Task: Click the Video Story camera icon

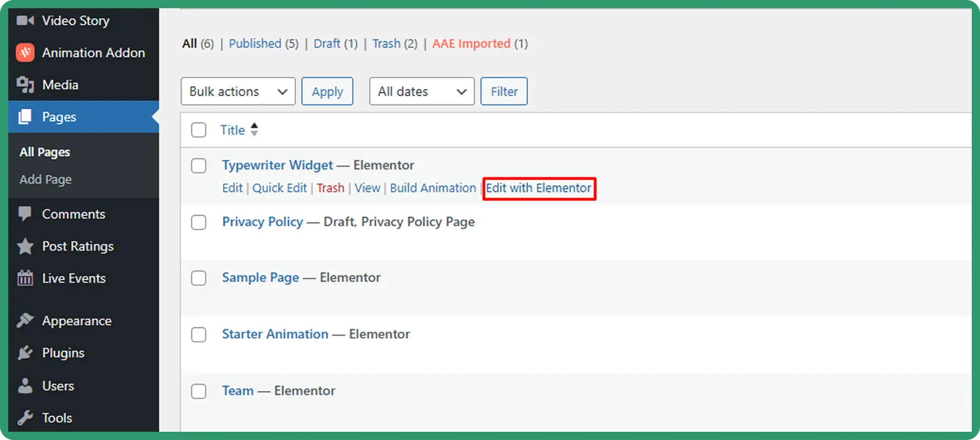Action: coord(25,21)
